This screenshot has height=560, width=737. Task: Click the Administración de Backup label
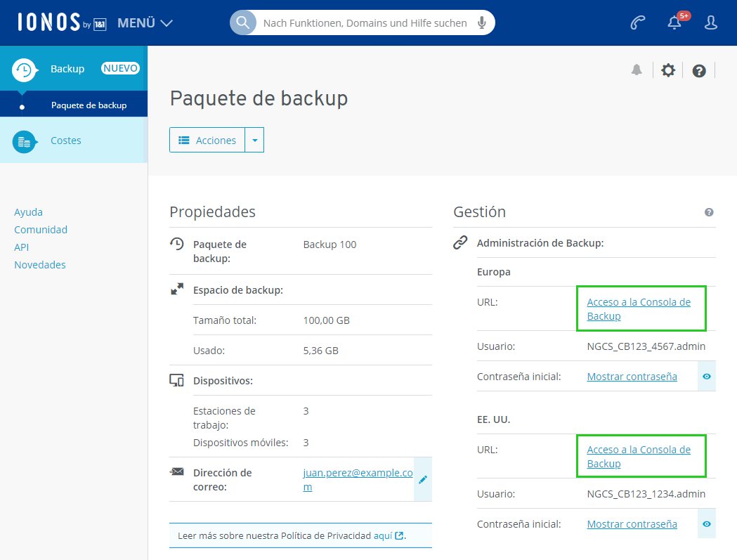tap(540, 243)
